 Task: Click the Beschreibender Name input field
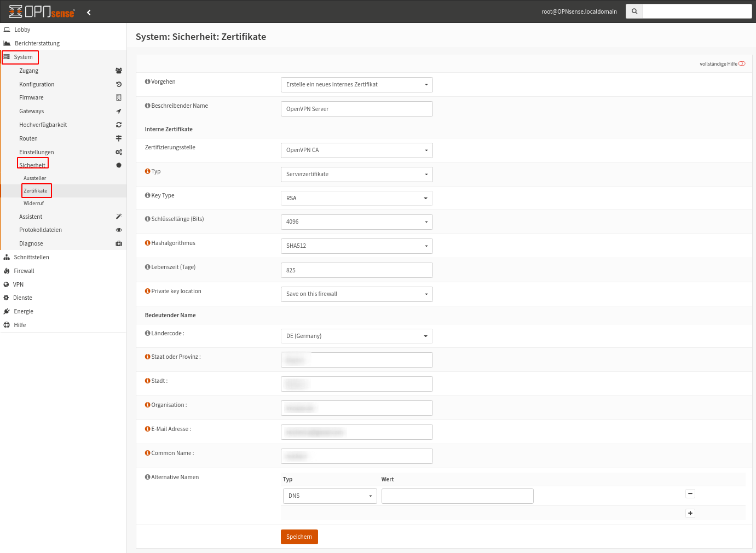[x=356, y=109]
